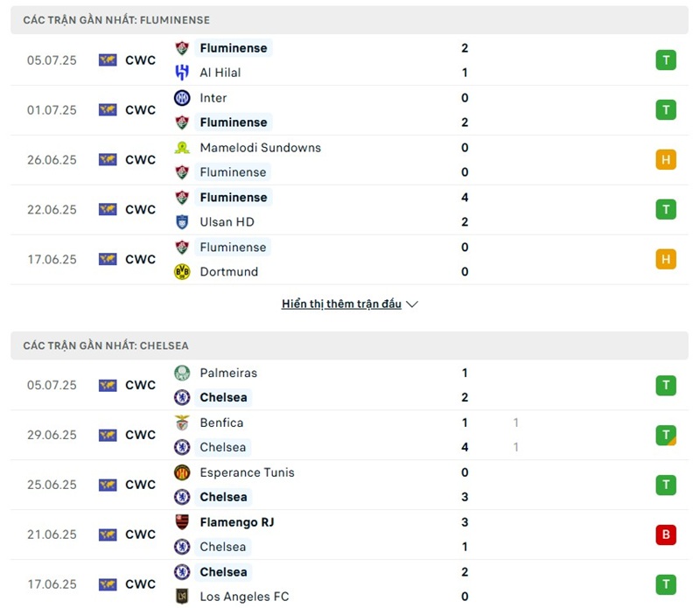Click the Palmeiras team crest icon
Screen dimensions: 700x608
point(182,373)
